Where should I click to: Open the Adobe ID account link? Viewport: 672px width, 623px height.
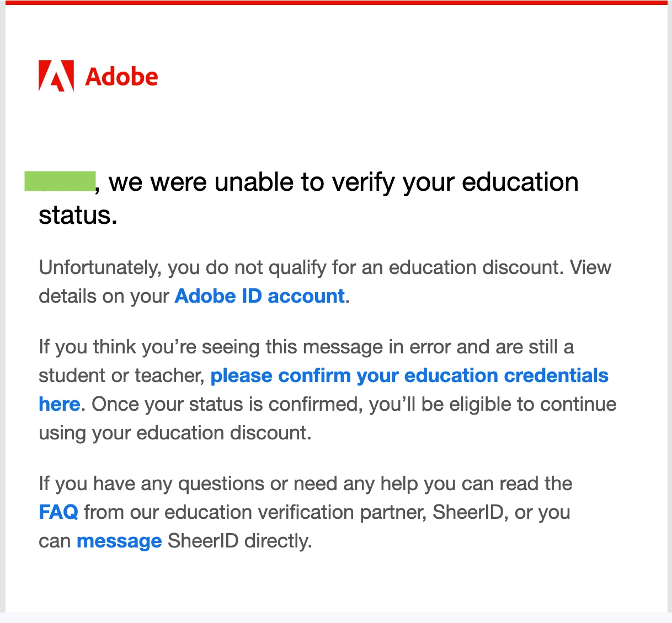point(259,296)
